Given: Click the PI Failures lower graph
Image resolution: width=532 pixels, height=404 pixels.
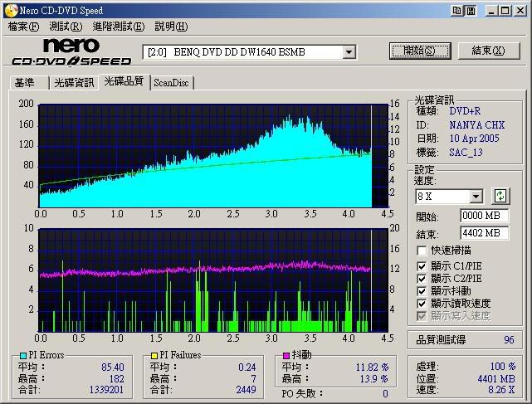Looking at the screenshot, I should click(x=213, y=280).
